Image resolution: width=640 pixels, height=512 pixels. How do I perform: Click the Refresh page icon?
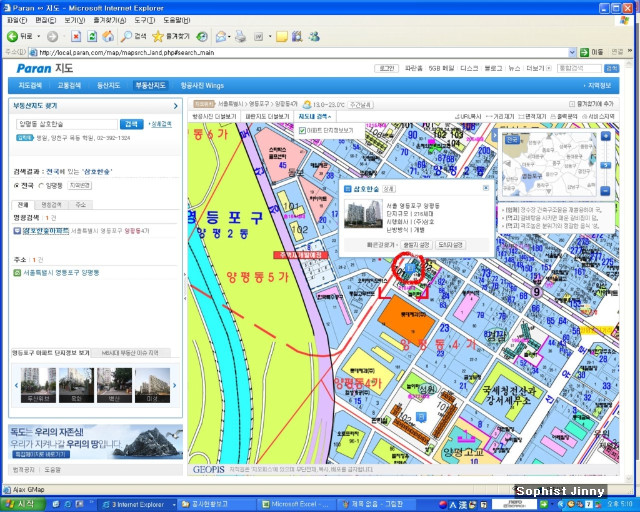click(92, 37)
